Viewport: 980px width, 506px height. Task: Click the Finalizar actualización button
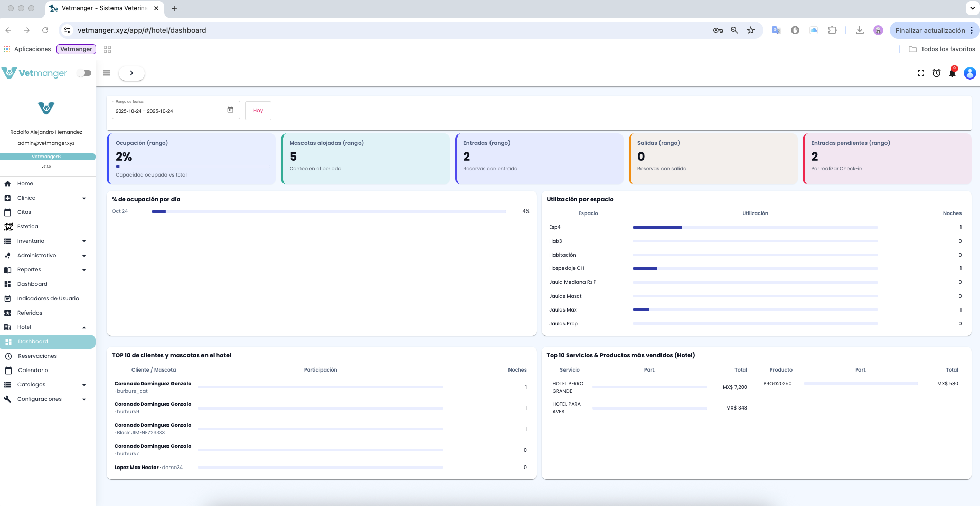930,30
